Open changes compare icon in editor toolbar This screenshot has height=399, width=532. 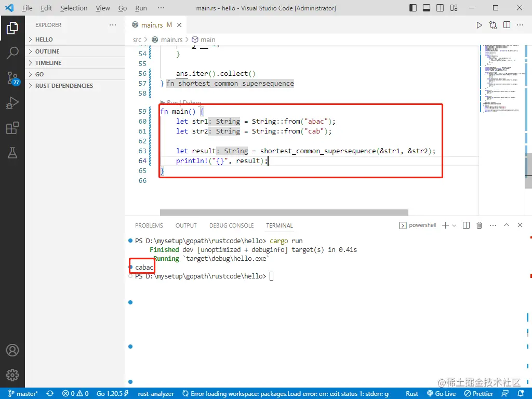[x=493, y=25]
